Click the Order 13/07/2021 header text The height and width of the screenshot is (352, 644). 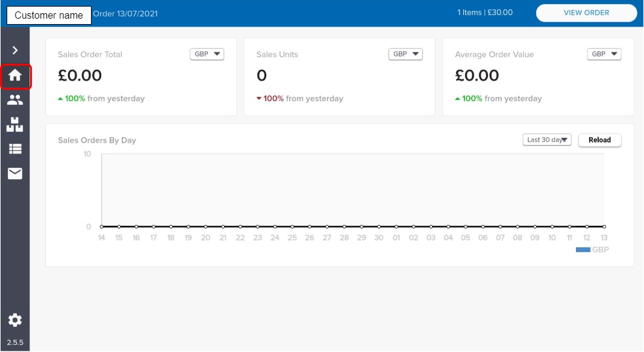[x=125, y=14]
